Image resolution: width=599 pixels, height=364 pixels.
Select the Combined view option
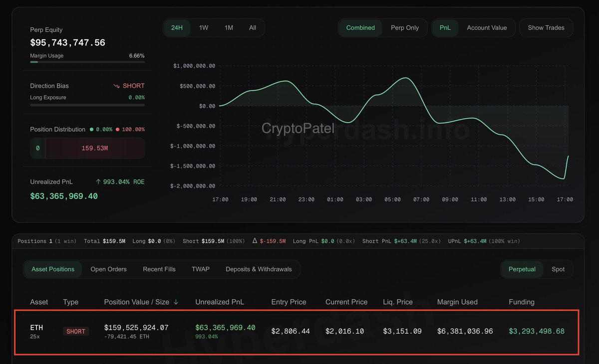tap(360, 27)
